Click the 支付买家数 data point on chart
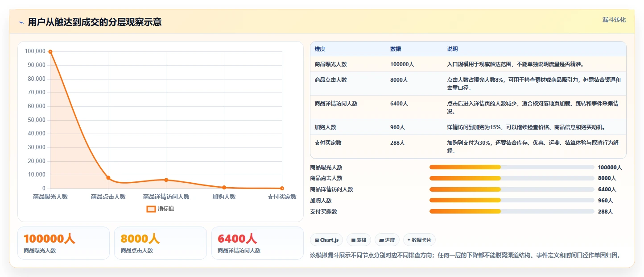The width and height of the screenshot is (644, 277). point(282,189)
